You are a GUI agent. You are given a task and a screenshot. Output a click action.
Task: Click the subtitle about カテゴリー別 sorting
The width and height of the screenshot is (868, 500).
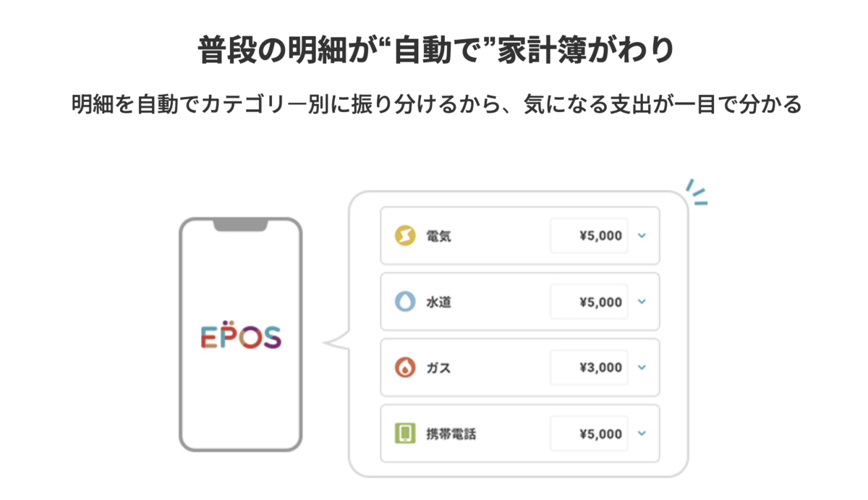click(x=436, y=105)
